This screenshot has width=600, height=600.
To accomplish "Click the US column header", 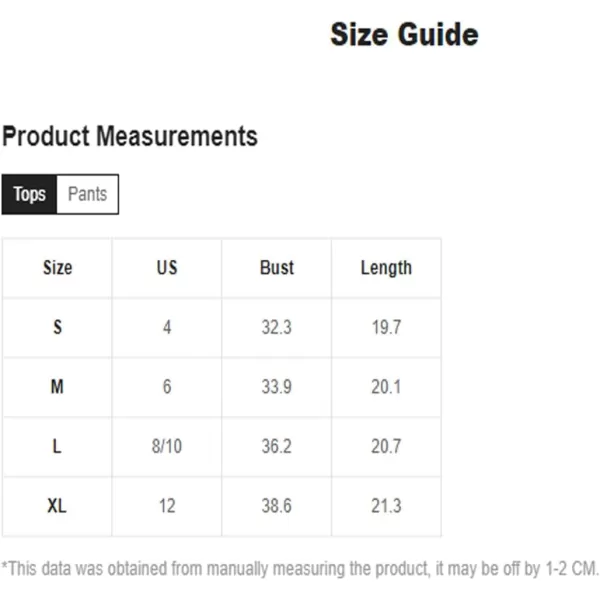I will (x=167, y=268).
